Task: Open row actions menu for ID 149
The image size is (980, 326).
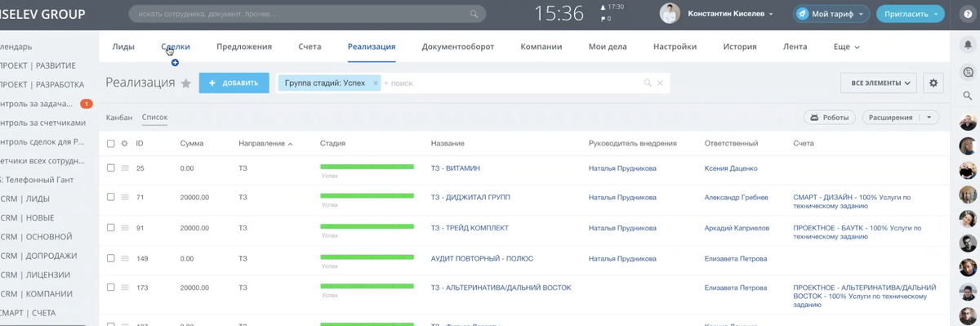Action: (x=125, y=258)
